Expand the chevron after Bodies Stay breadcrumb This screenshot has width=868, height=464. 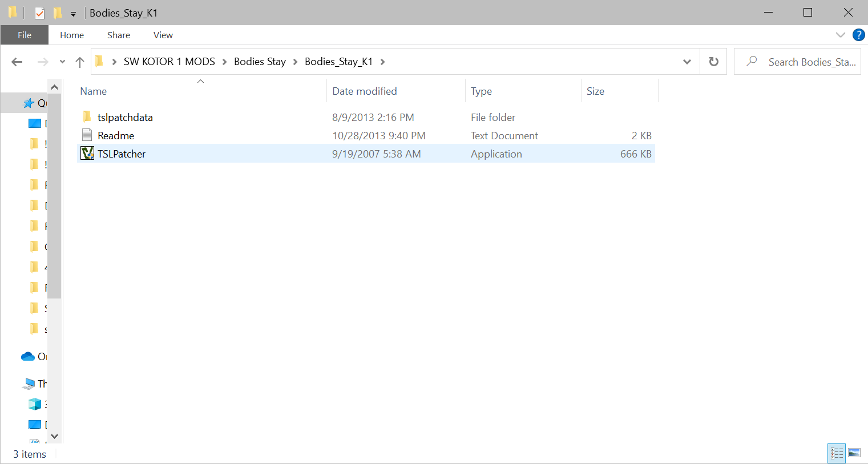(x=295, y=62)
